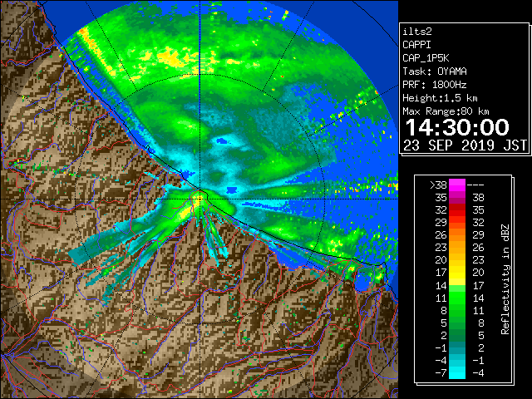Click the 'Reflectivity in dBZ' axis label

tap(505, 279)
